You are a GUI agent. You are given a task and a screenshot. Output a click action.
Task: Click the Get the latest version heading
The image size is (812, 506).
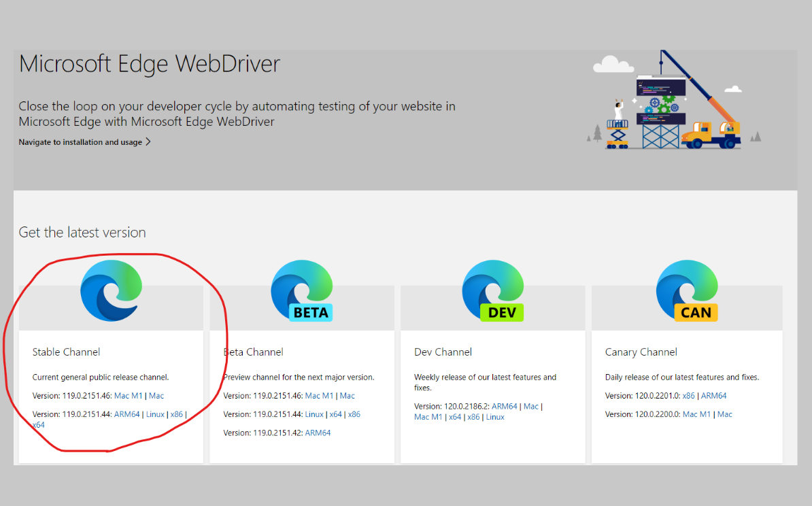(x=82, y=232)
